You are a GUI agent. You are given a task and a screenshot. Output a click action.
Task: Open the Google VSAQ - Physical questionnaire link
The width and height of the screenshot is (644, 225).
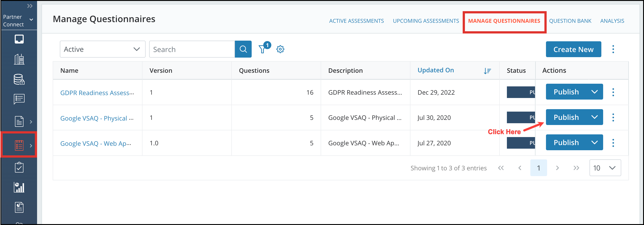tap(97, 118)
